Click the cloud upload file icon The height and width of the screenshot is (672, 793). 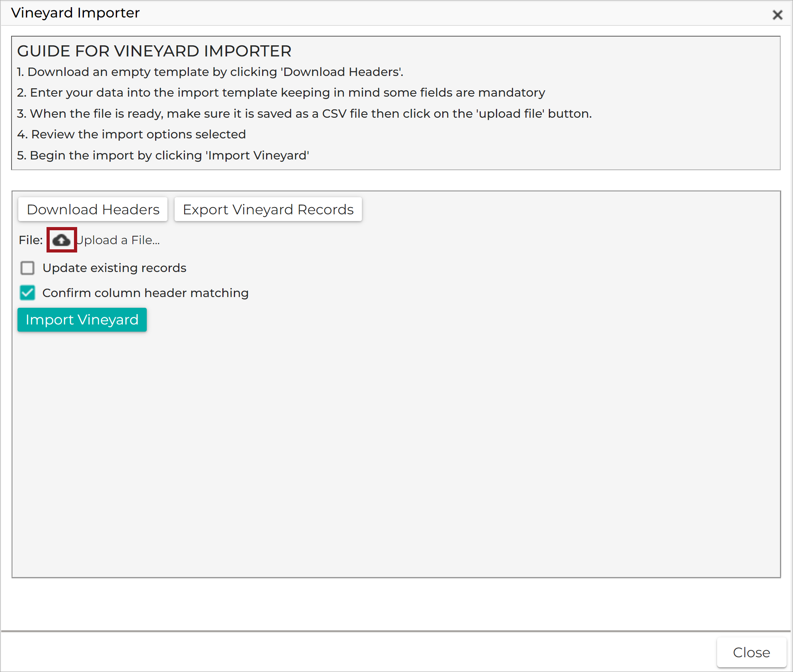pos(62,240)
